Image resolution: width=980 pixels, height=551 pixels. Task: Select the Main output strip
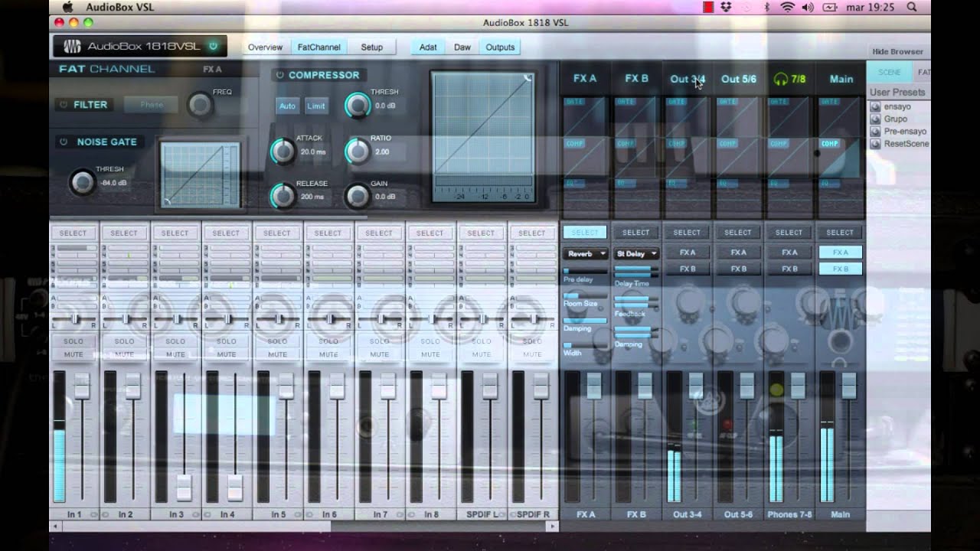point(840,233)
